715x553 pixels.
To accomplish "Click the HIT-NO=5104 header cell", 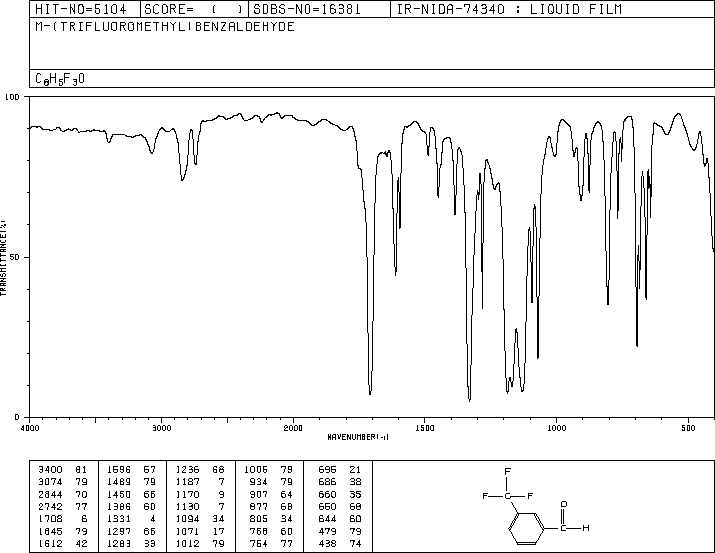I will 81,10.
